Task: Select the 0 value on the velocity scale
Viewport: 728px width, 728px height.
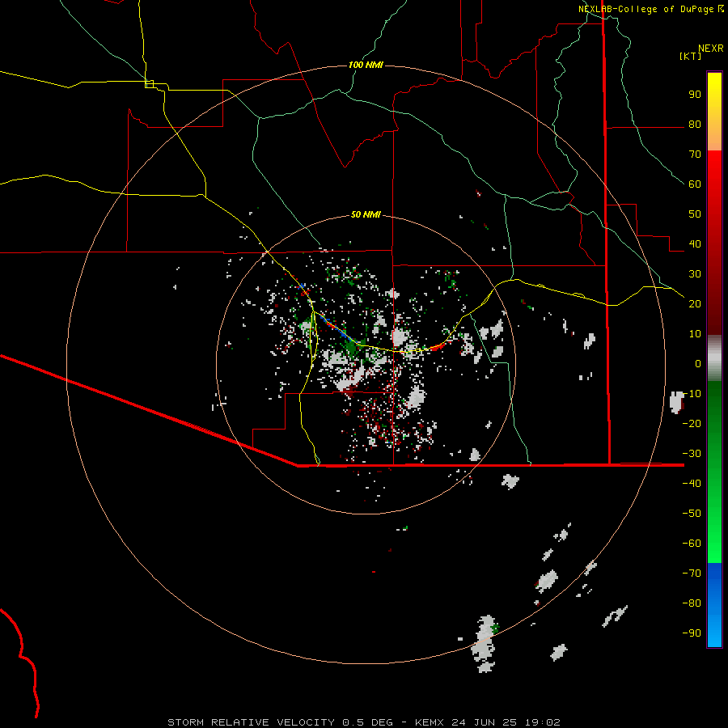Action: (x=698, y=364)
